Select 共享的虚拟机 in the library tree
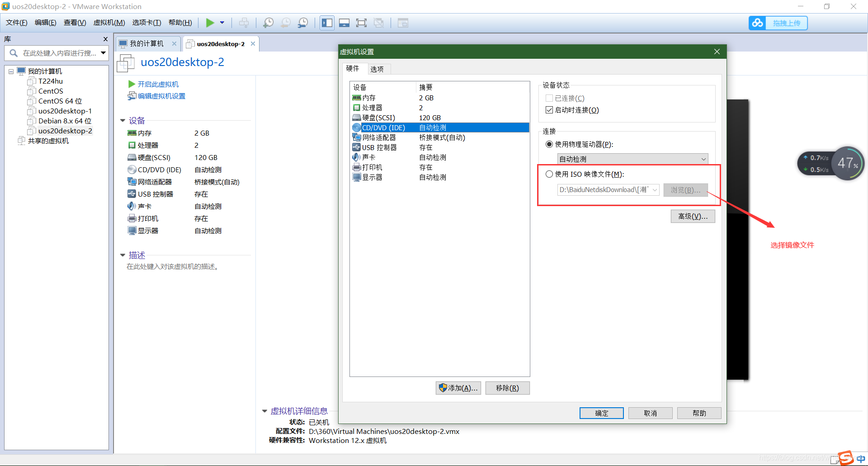 [48, 141]
